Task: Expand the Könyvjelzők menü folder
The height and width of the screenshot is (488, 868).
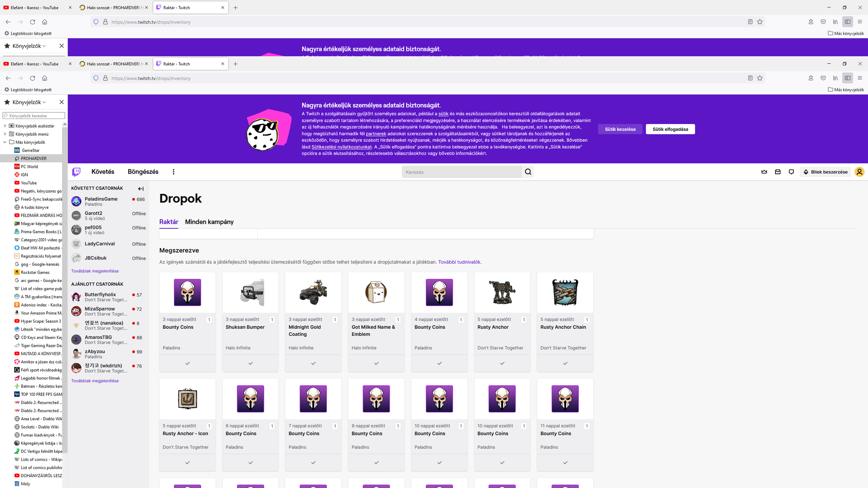Action: [x=5, y=134]
